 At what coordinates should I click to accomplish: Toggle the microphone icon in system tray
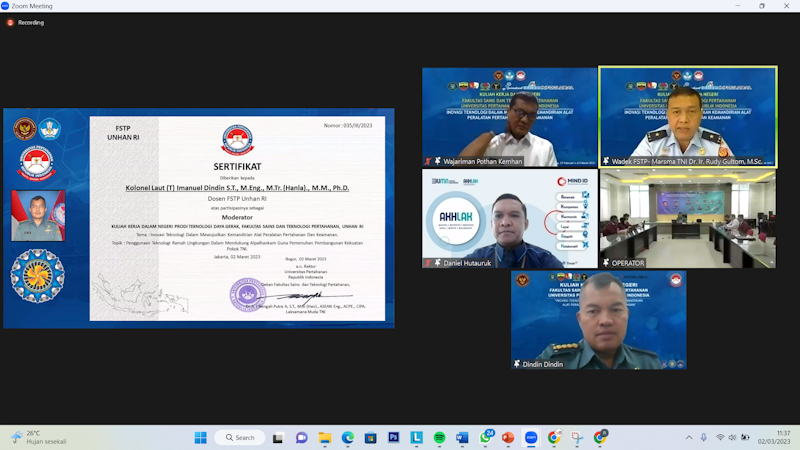click(704, 438)
